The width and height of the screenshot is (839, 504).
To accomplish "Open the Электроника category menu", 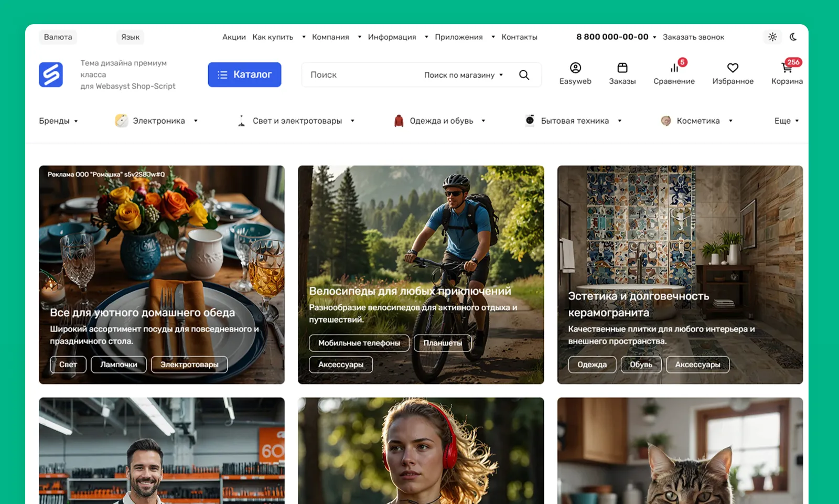I will tap(158, 121).
